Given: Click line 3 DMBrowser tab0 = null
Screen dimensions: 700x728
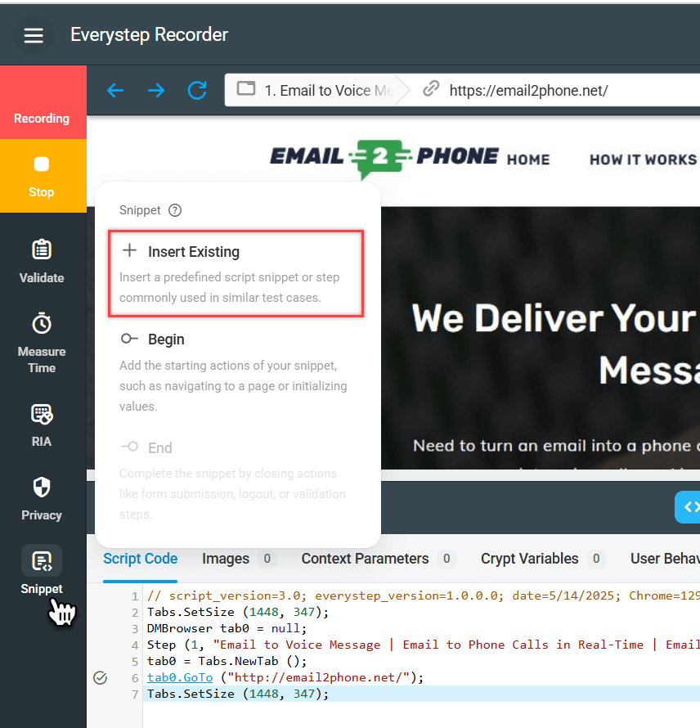Looking at the screenshot, I should click(227, 628).
